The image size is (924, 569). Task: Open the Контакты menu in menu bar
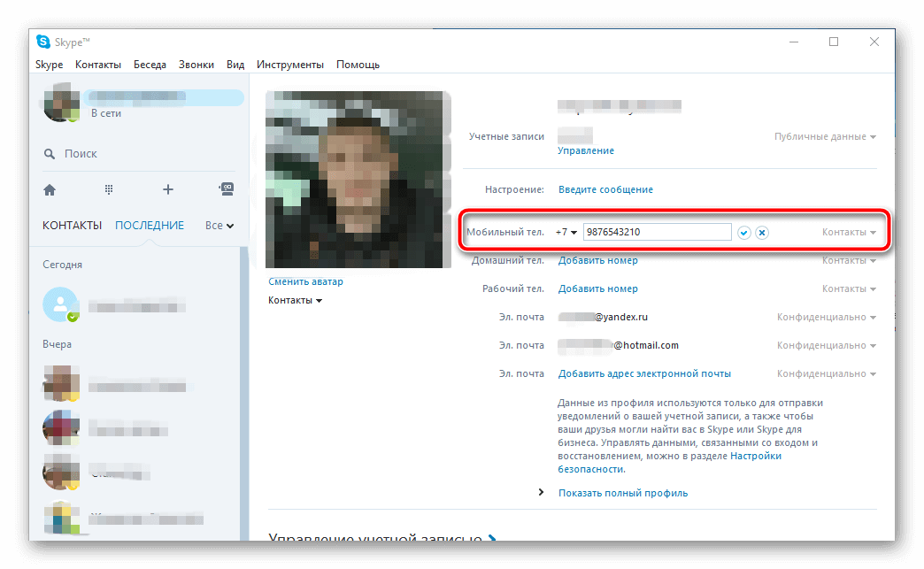click(x=98, y=65)
